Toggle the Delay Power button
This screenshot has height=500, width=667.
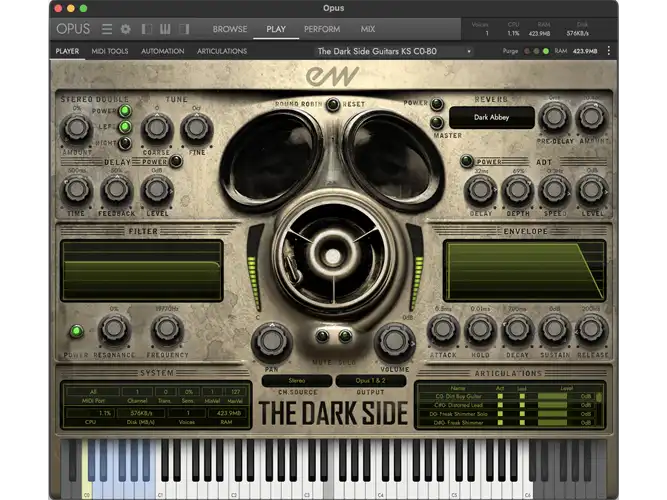176,161
